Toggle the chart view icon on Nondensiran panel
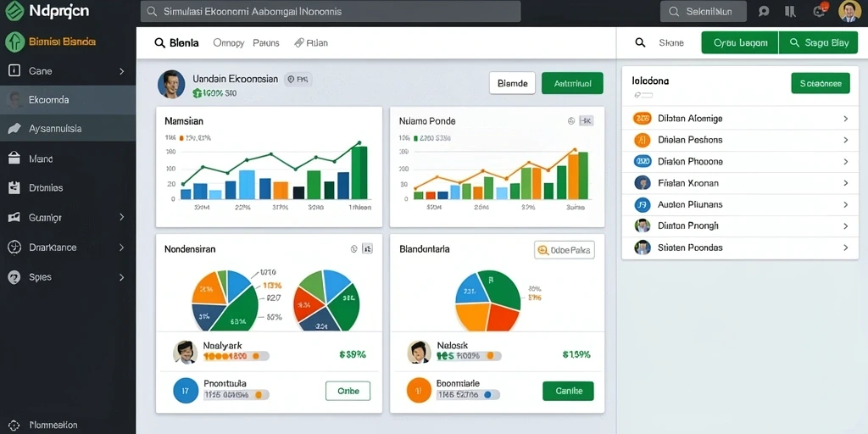This screenshot has height=434, width=868. 367,249
